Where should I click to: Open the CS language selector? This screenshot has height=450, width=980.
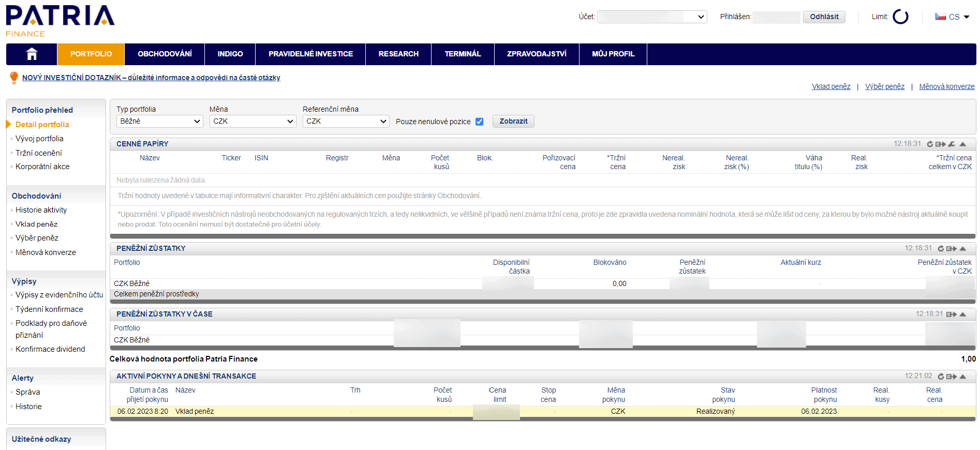click(953, 17)
